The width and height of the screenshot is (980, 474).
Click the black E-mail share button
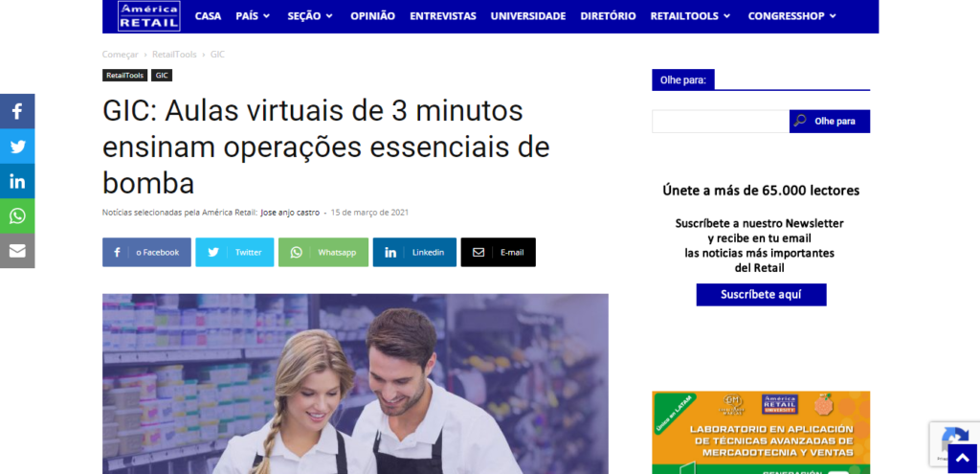click(x=498, y=252)
